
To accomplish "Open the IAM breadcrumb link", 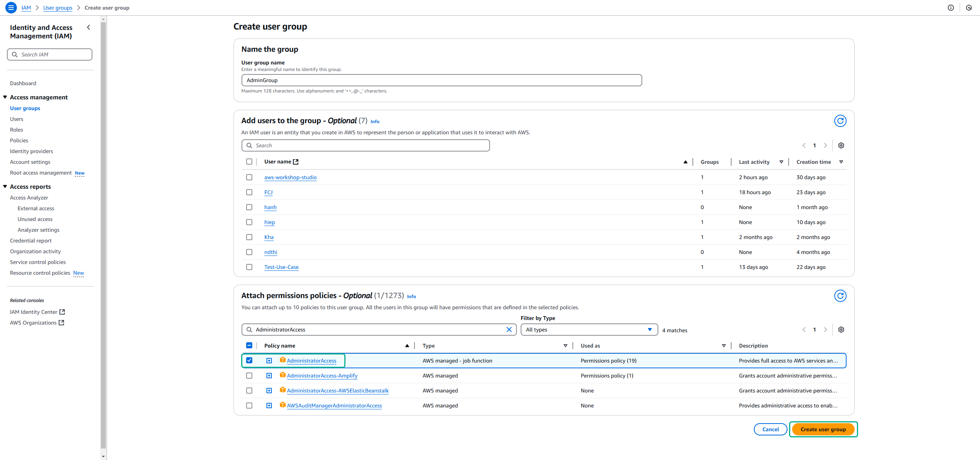I will [x=26, y=8].
